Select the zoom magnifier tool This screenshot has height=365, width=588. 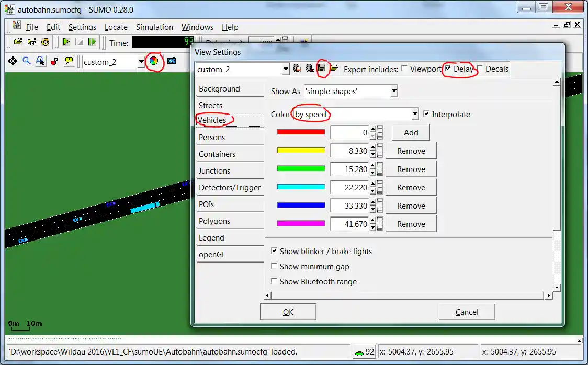[26, 61]
